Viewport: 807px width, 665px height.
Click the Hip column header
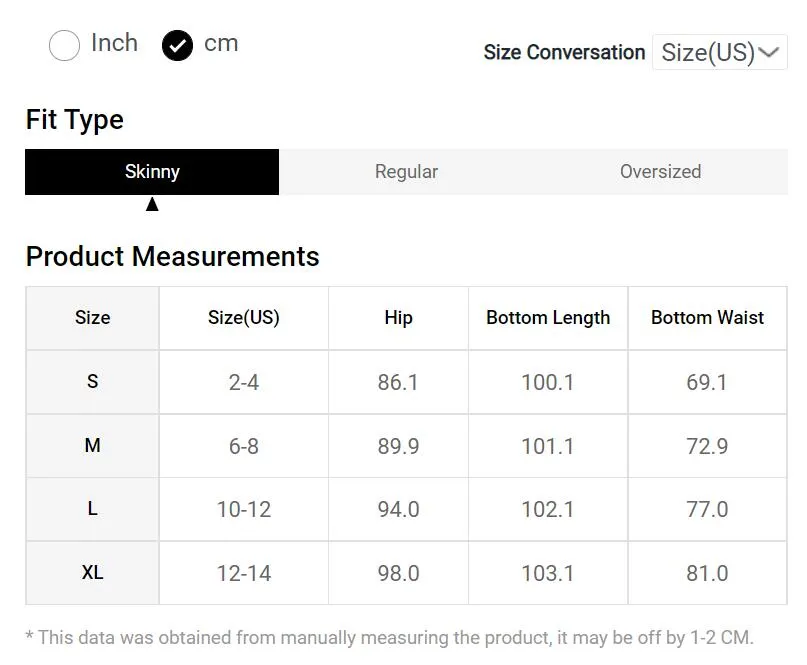(398, 318)
